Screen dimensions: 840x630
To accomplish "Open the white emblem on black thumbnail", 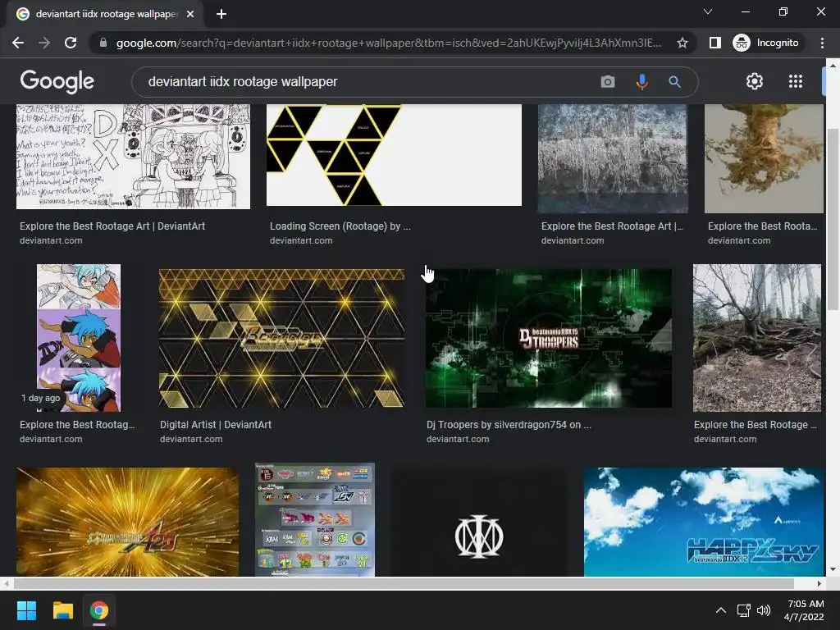I will pyautogui.click(x=479, y=522).
